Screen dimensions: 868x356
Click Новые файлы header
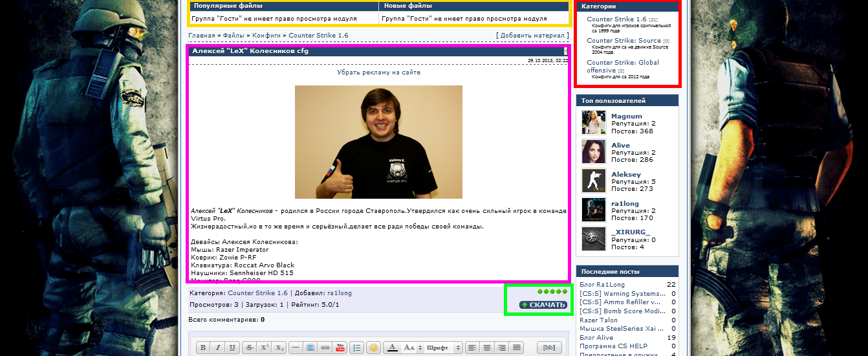point(407,6)
